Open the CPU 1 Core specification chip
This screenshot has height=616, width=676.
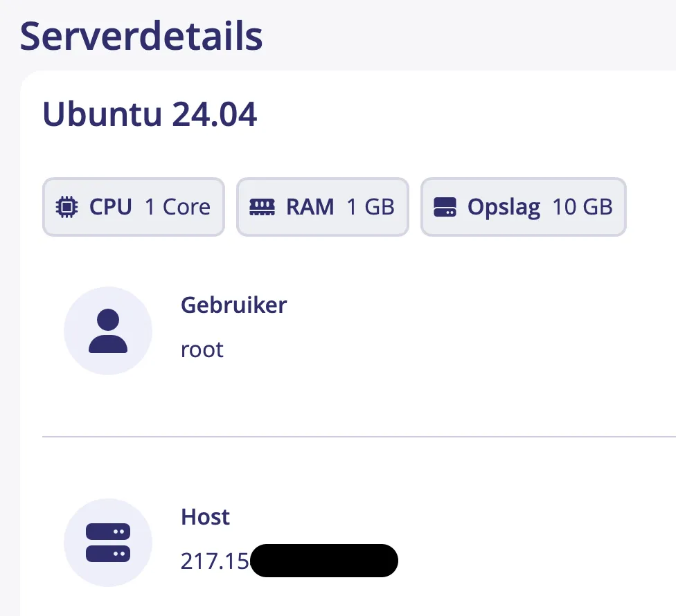(x=133, y=206)
